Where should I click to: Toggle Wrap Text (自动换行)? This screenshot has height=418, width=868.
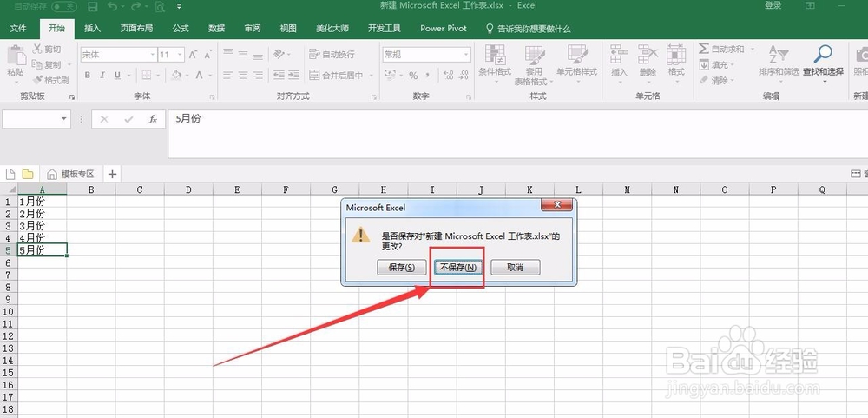coord(332,55)
